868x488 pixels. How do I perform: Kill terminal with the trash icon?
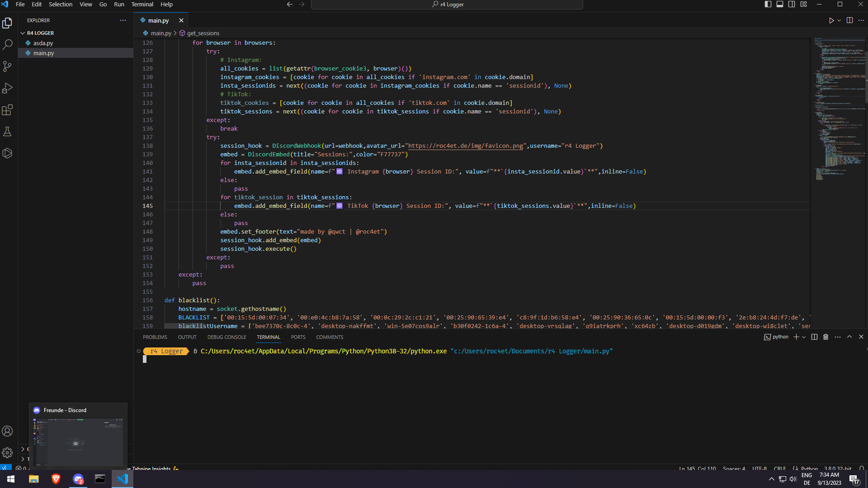tap(826, 337)
